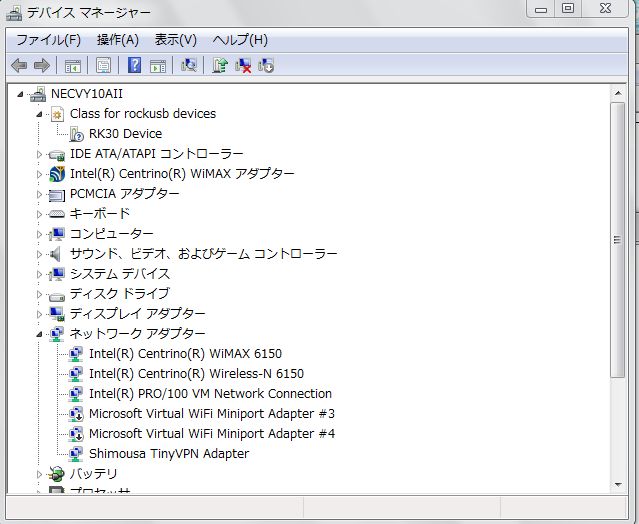The image size is (639, 524).
Task: Expand the システム デバイス node
Action: [x=39, y=274]
